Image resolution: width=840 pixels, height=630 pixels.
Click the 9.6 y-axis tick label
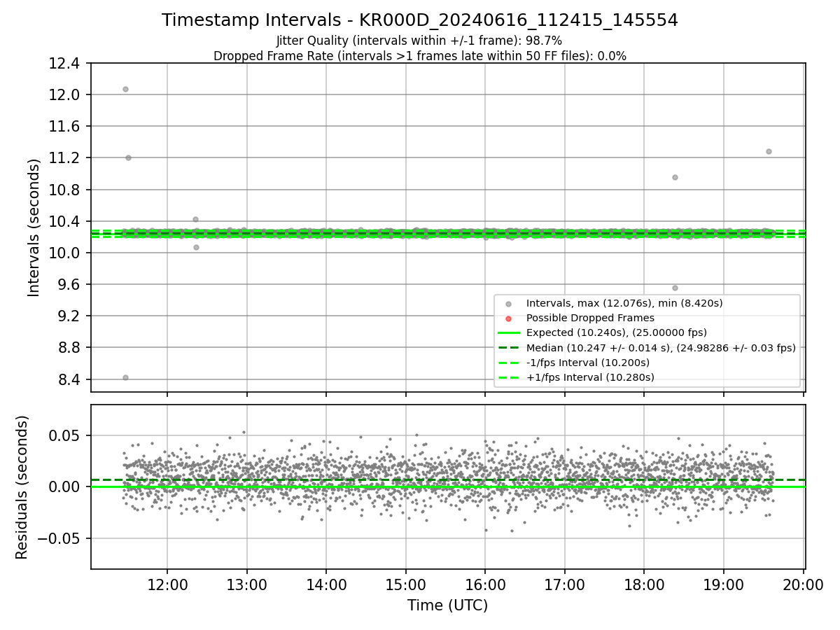click(69, 285)
